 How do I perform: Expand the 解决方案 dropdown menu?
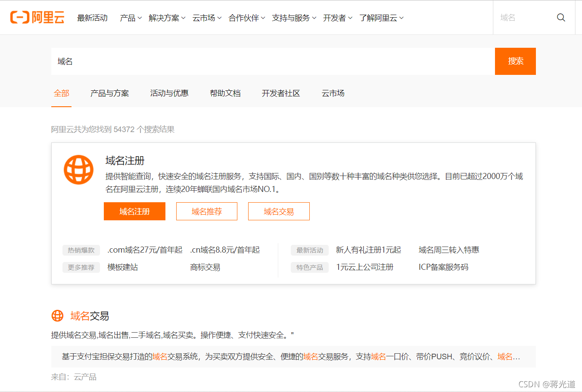pyautogui.click(x=167, y=18)
